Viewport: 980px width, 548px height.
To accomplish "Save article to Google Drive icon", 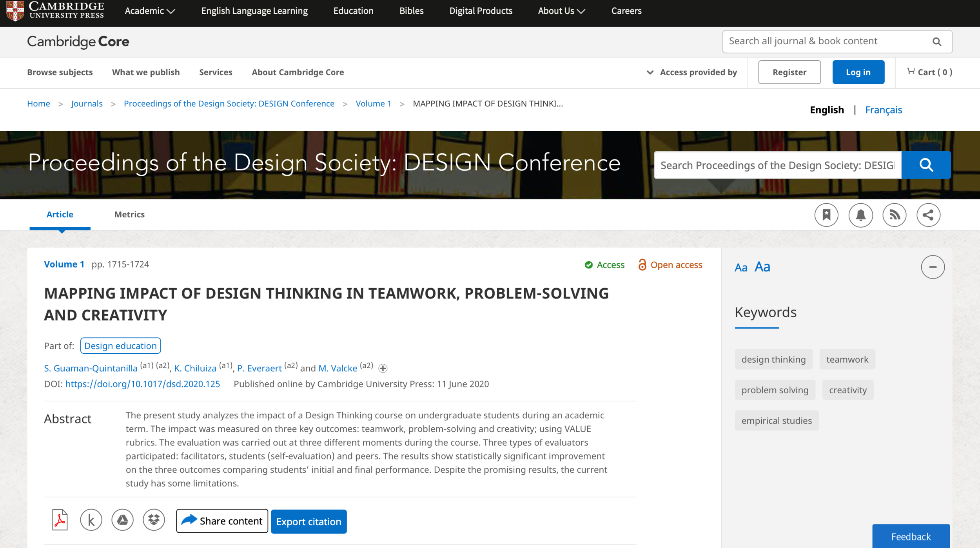I will (x=122, y=520).
